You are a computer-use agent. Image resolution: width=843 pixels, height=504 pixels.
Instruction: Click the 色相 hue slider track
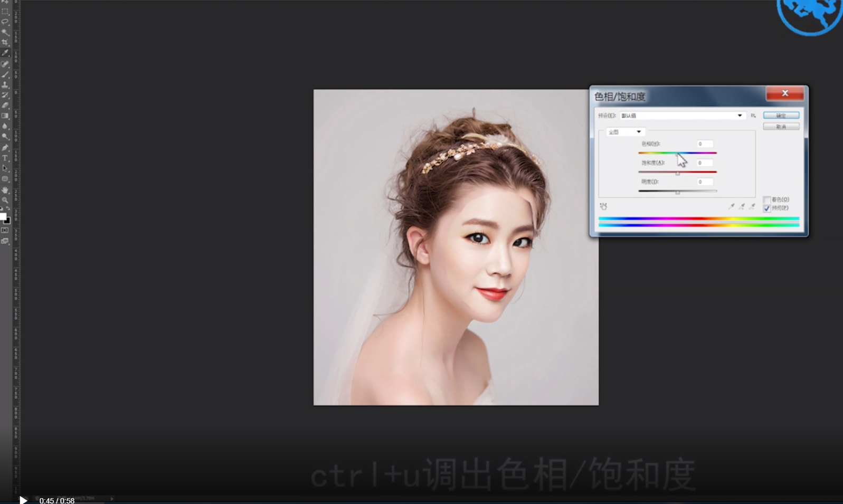[677, 153]
